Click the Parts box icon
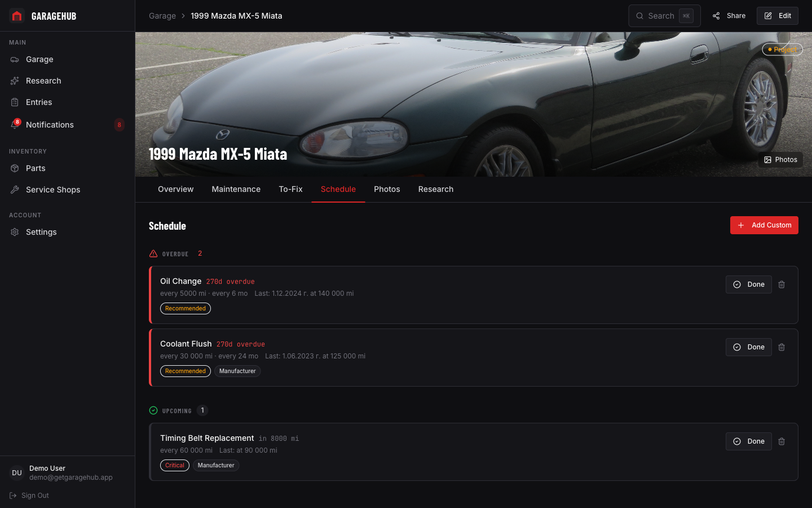 click(x=15, y=168)
